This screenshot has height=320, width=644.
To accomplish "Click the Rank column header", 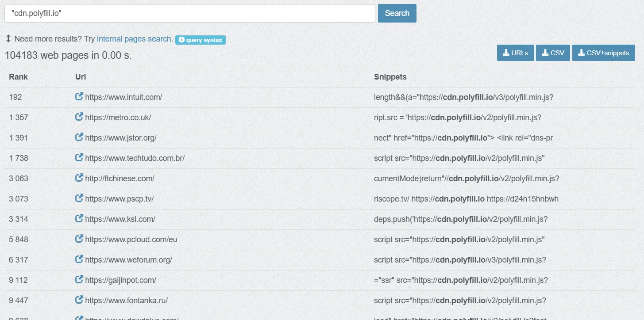I will pyautogui.click(x=18, y=77).
